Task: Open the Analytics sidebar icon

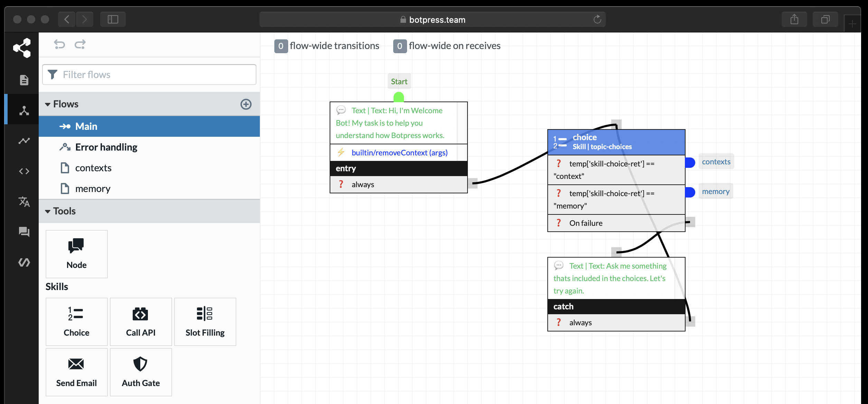Action: [24, 141]
